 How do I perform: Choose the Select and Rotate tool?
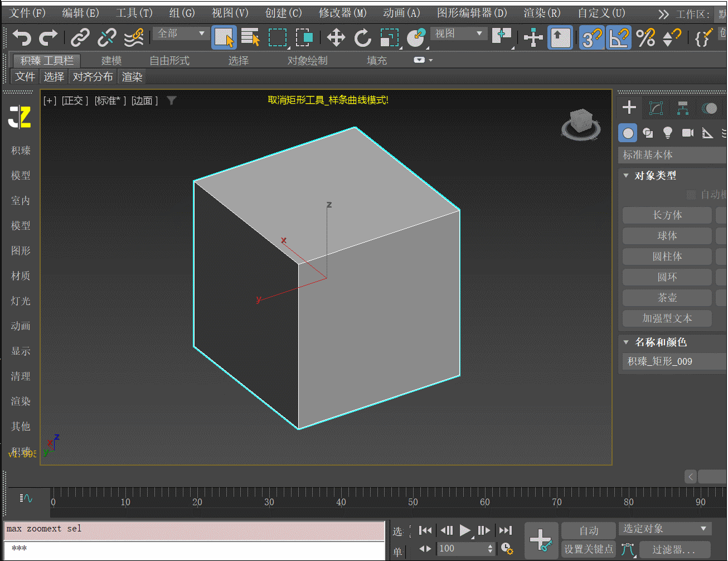click(x=362, y=37)
